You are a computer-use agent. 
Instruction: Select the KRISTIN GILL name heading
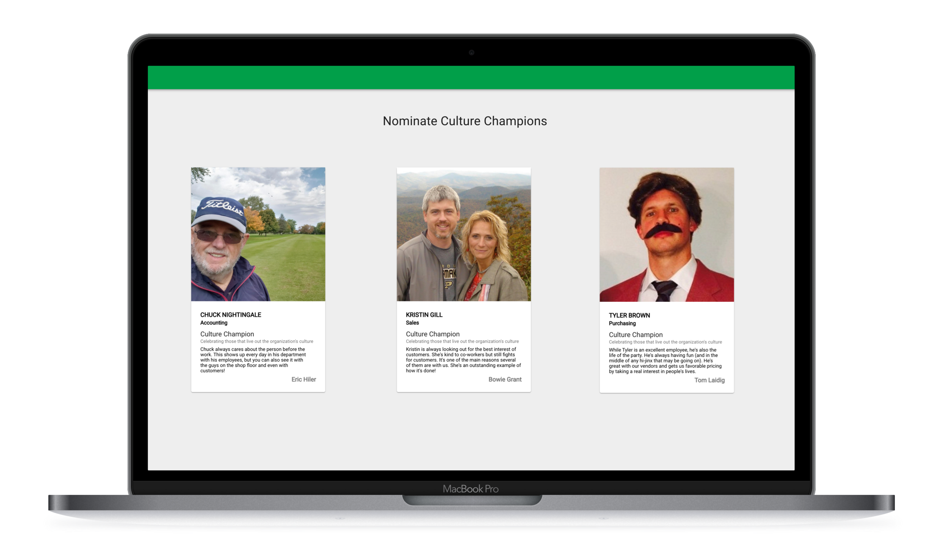[x=424, y=315]
